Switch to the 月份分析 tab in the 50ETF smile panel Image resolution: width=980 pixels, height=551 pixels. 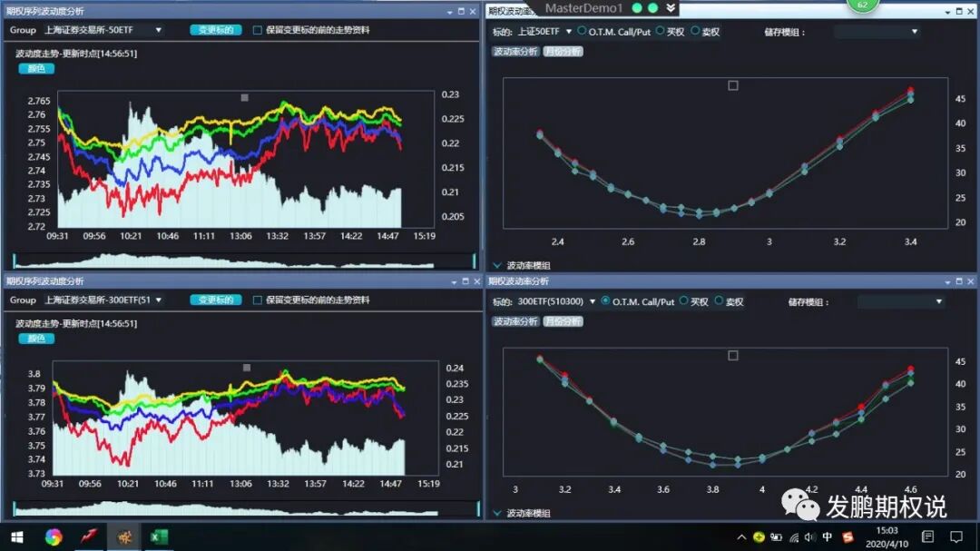click(x=563, y=51)
